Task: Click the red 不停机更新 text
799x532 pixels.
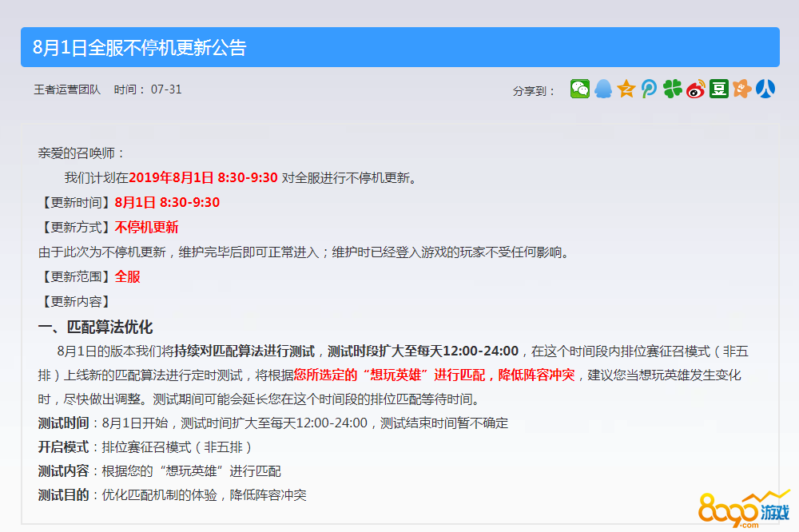Action: [146, 227]
